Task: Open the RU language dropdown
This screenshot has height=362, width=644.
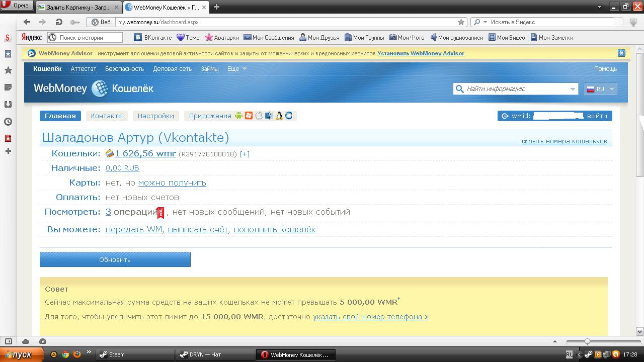Action: coord(600,89)
